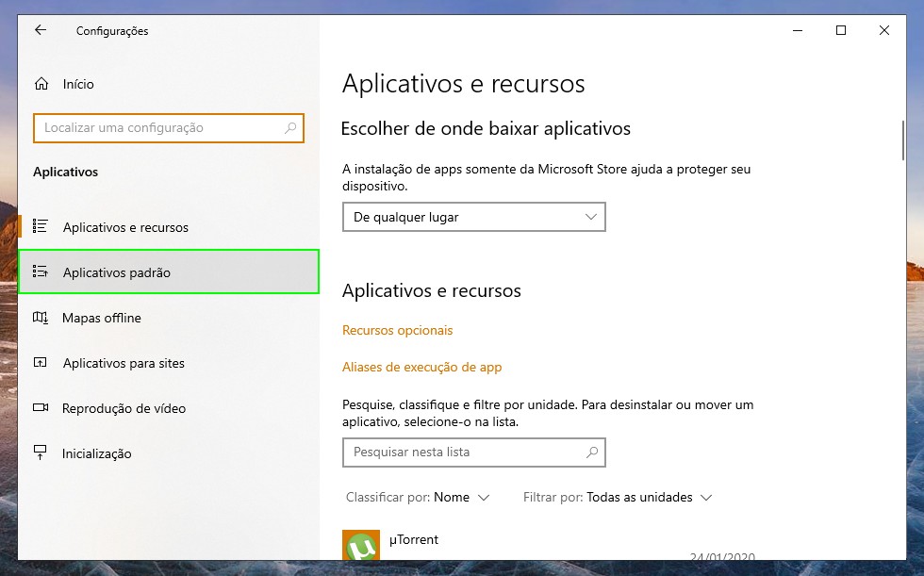Select Reprodução de vídeo option
The height and width of the screenshot is (576, 924).
click(x=168, y=408)
